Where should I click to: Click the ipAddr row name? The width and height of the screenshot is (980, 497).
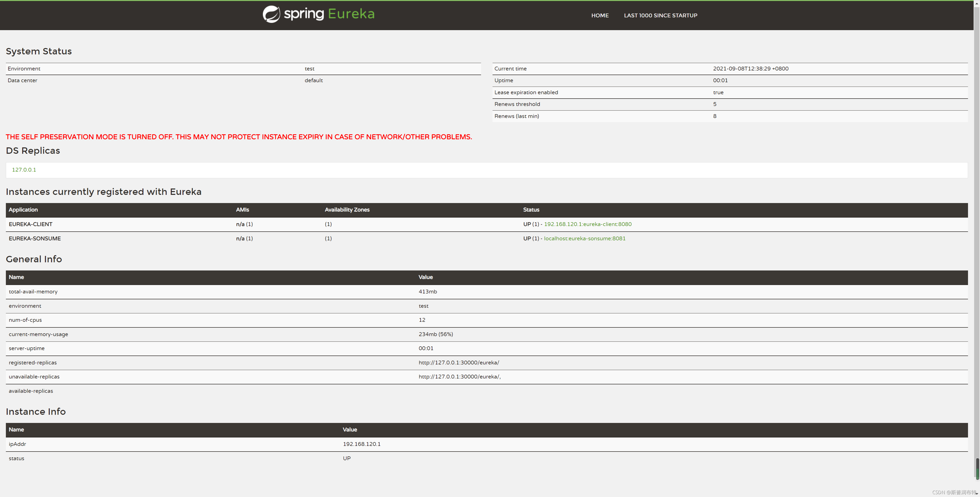18,444
